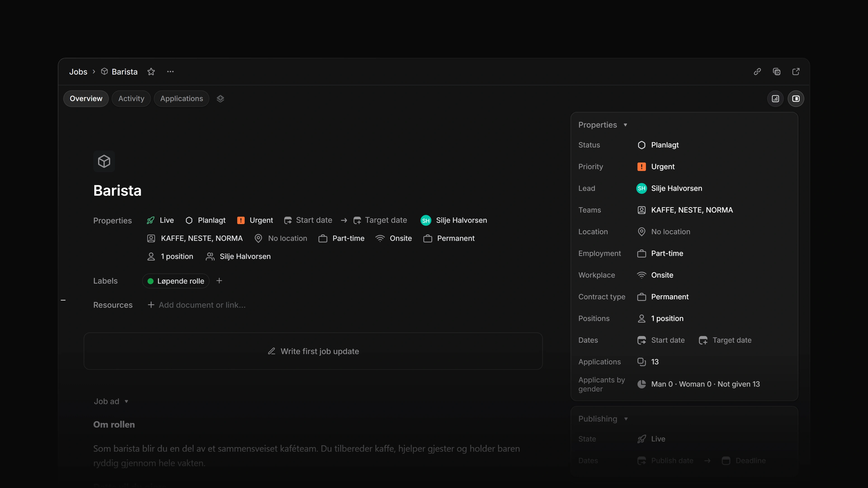
Task: Click the breadcrumb cube icon next to Barista
Action: click(x=104, y=71)
